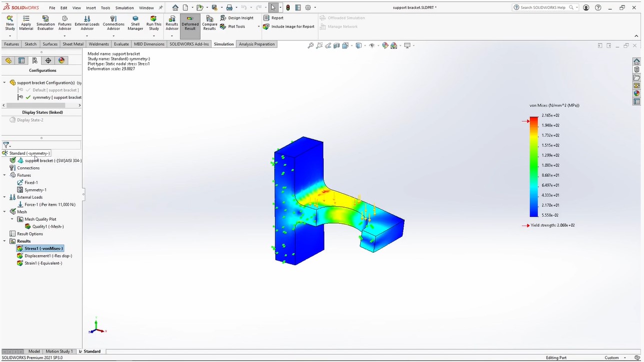
Task: Toggle the Deformed Result display
Action: coord(190,23)
